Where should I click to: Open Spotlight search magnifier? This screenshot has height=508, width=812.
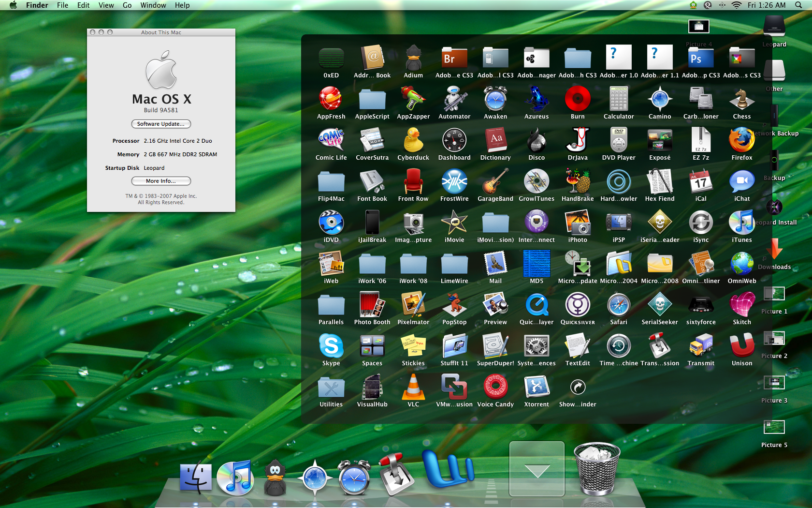tap(798, 5)
